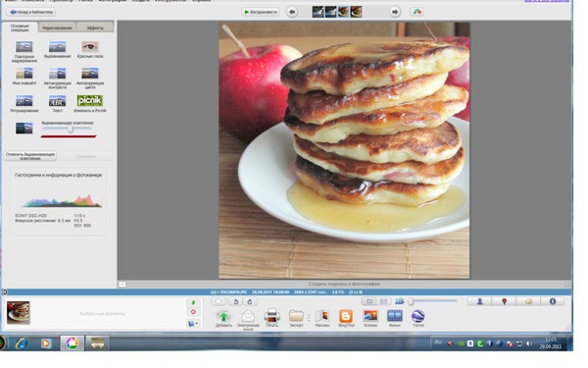This screenshot has height=368, width=588.
Task: Start slideshow with Play button
Action: click(261, 12)
